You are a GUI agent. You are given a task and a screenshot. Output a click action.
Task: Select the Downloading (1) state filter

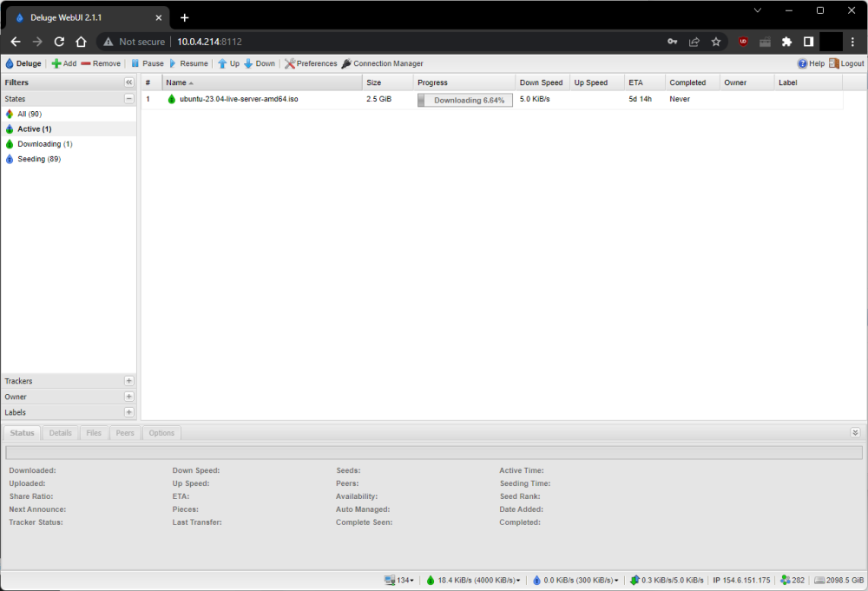[69, 144]
